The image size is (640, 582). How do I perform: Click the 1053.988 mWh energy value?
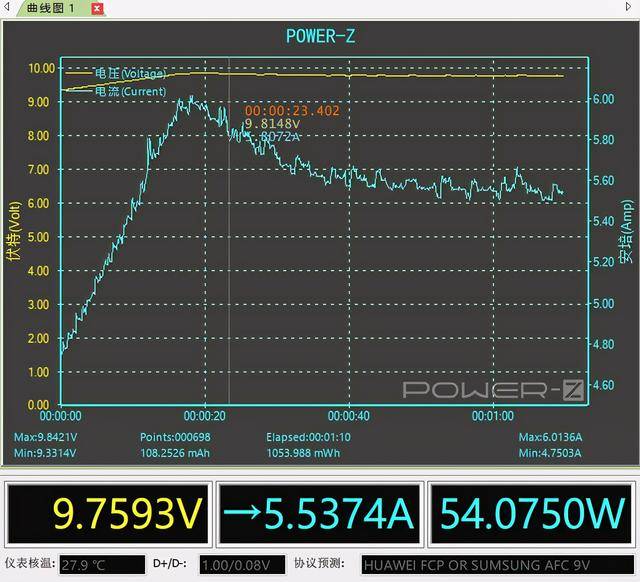pyautogui.click(x=303, y=453)
